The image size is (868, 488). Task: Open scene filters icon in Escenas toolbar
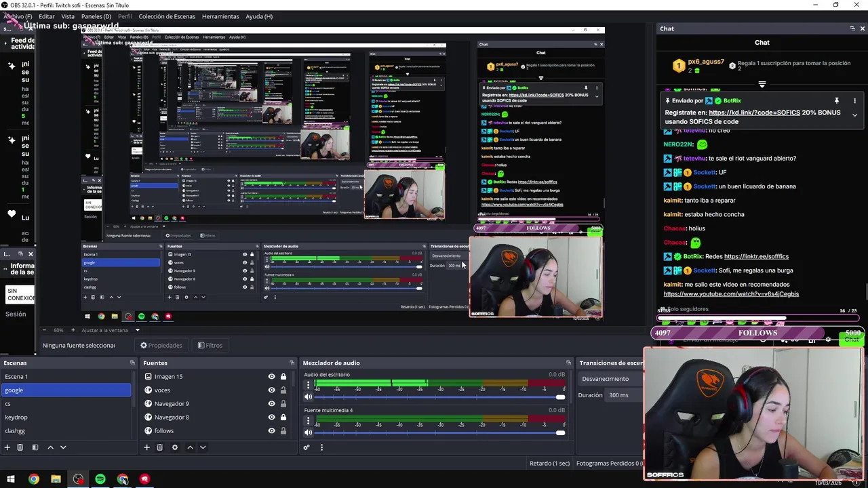(x=35, y=447)
